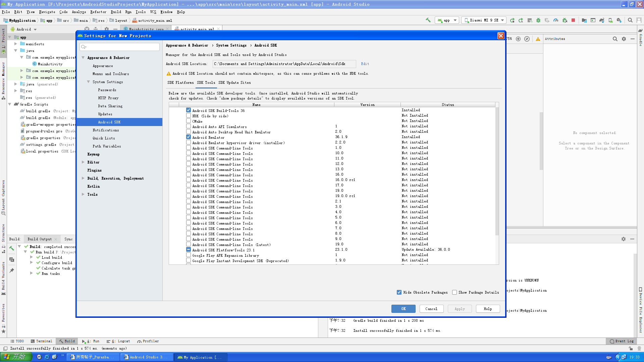Check the CMake checkbox
This screenshot has height=362, width=644.
pos(189,121)
